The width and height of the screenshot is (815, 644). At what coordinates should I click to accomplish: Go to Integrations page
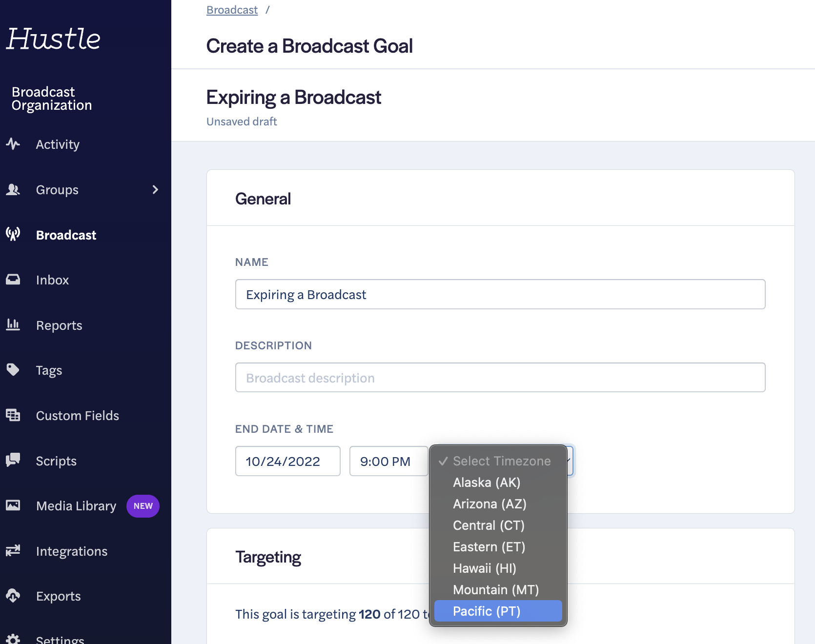(x=72, y=551)
